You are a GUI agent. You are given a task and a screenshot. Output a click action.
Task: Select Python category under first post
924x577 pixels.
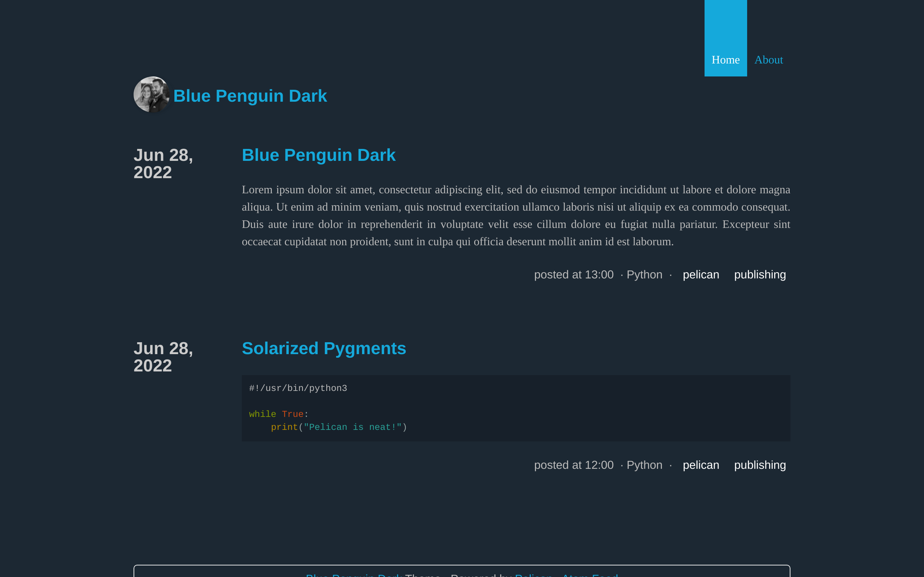644,275
